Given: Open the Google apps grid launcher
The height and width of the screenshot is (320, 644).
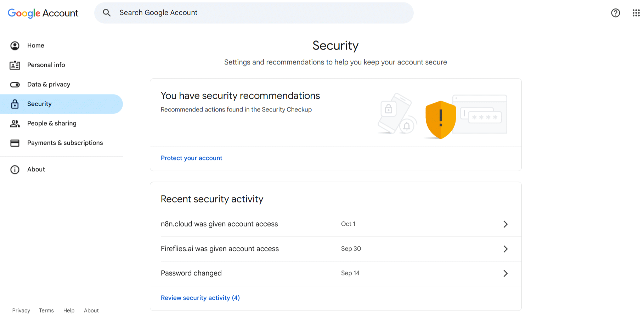Looking at the screenshot, I should point(636,13).
